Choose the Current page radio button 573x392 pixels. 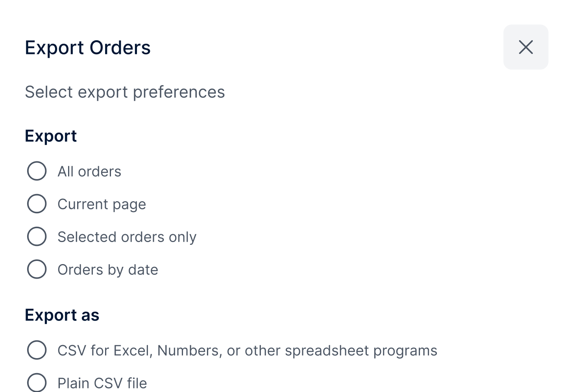[37, 204]
